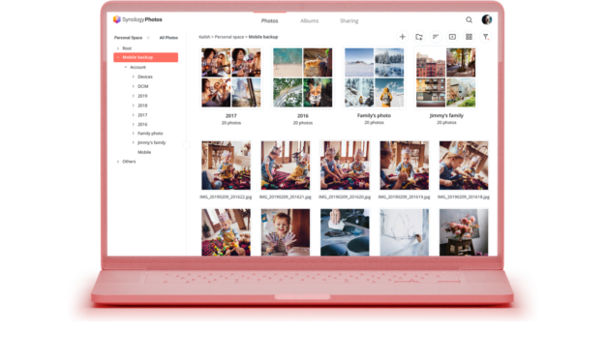Viewport: 607px width, 364px height.
Task: Expand the 2017 folder in sidebar tree
Action: [134, 115]
